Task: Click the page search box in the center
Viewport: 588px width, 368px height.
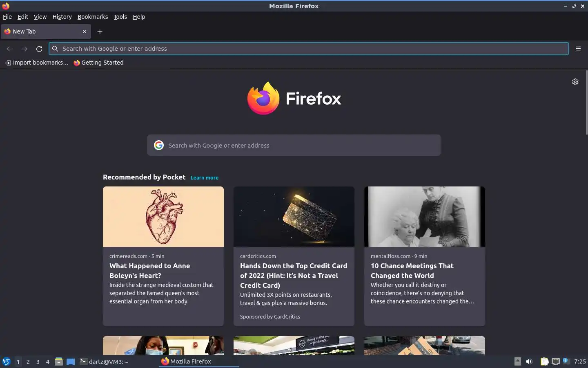Action: [x=294, y=145]
